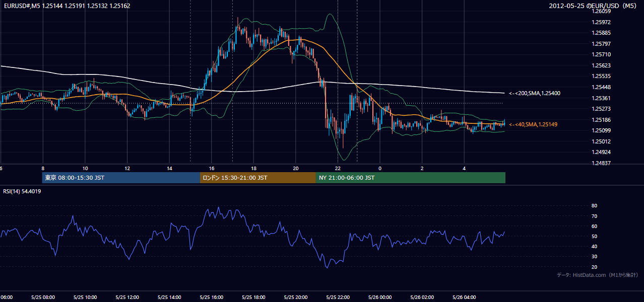Click the 5/25 20:00 date label
This screenshot has width=644, height=302.
click(296, 297)
